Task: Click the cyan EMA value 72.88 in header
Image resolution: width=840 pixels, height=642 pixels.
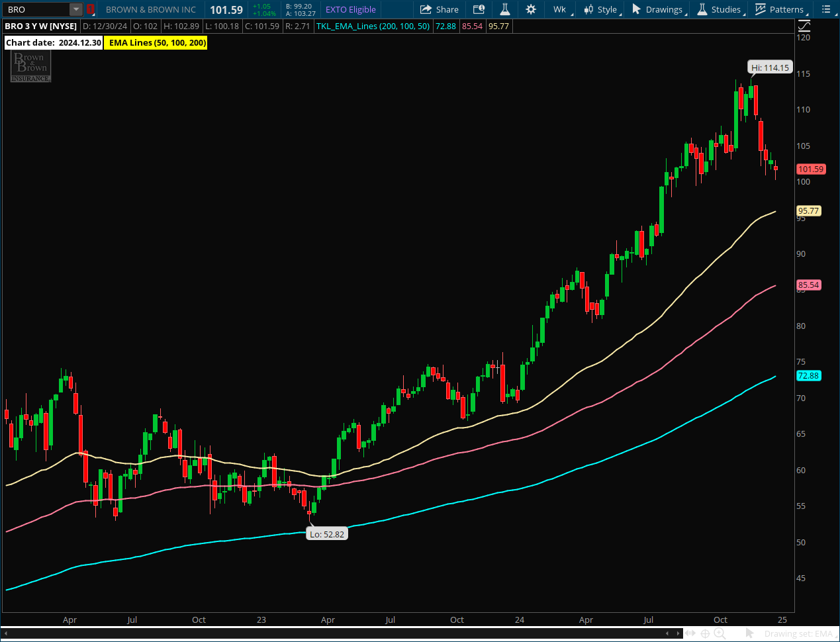Action: tap(445, 26)
